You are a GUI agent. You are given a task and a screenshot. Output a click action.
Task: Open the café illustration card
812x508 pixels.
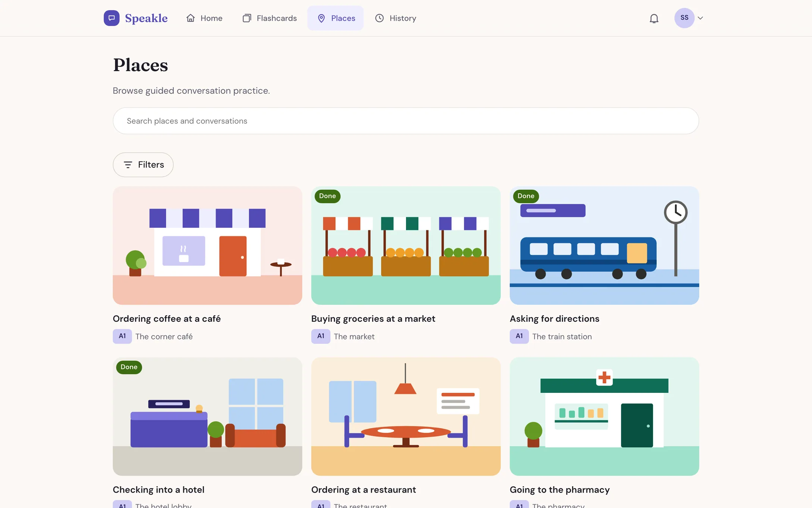point(208,245)
